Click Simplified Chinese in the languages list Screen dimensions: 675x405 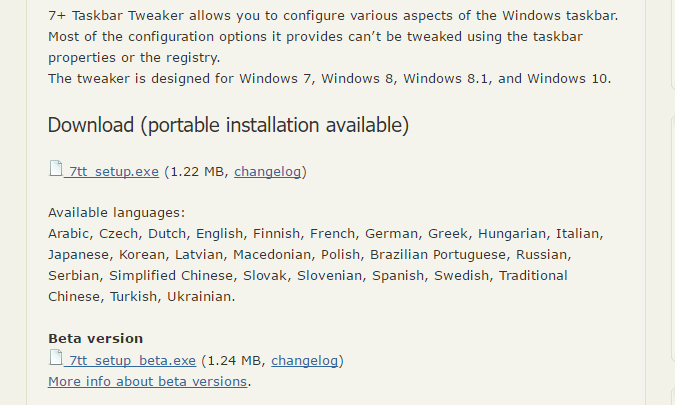click(x=171, y=275)
